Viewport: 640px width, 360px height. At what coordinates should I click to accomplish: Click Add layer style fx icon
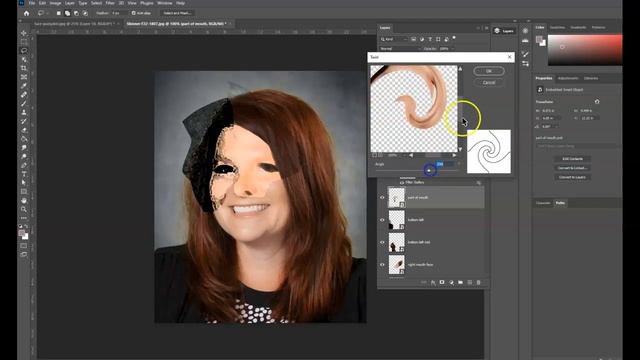click(433, 282)
